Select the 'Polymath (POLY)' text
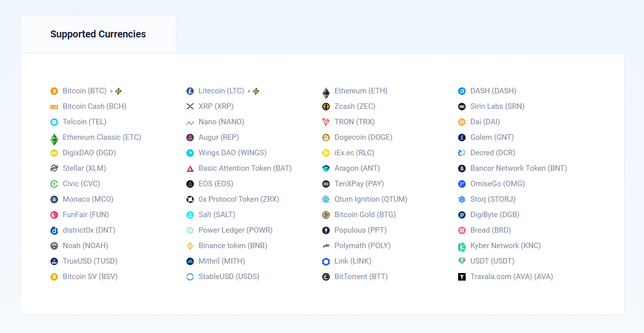 [362, 246]
